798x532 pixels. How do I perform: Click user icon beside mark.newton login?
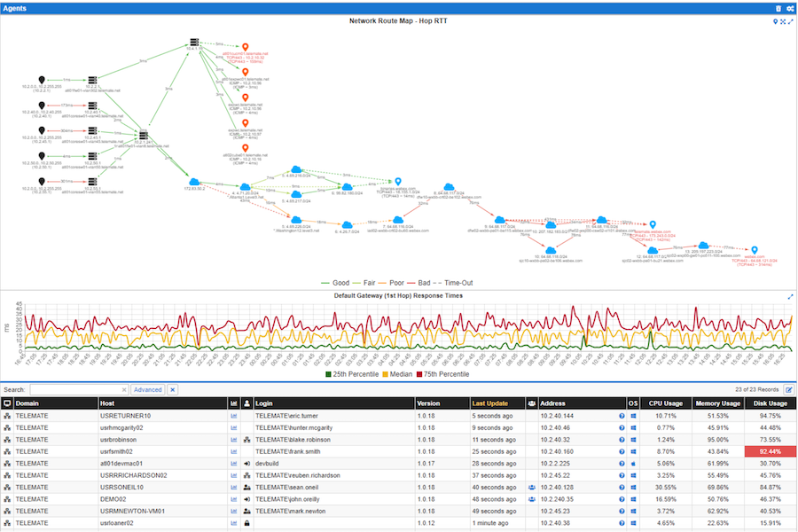[246, 511]
